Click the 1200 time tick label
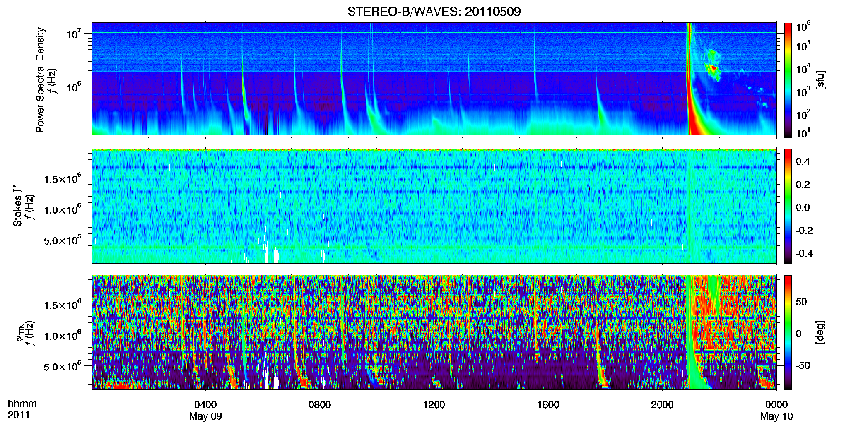 (434, 405)
